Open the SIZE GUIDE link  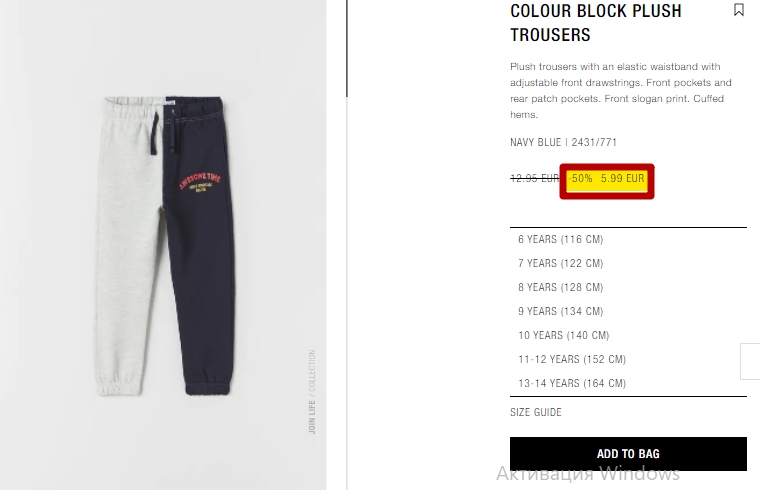(x=536, y=412)
